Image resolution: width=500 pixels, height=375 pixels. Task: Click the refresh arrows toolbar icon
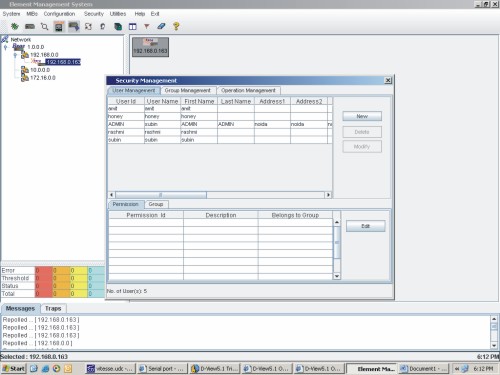[x=88, y=26]
